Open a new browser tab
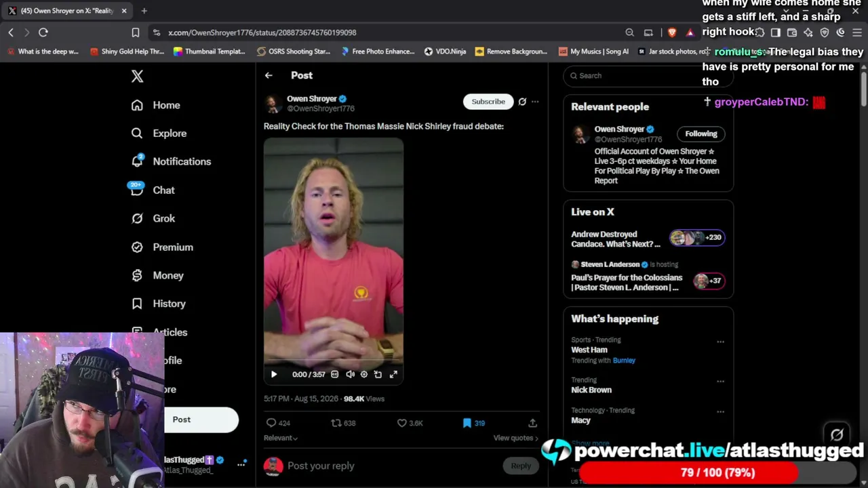The width and height of the screenshot is (868, 488). click(x=144, y=11)
